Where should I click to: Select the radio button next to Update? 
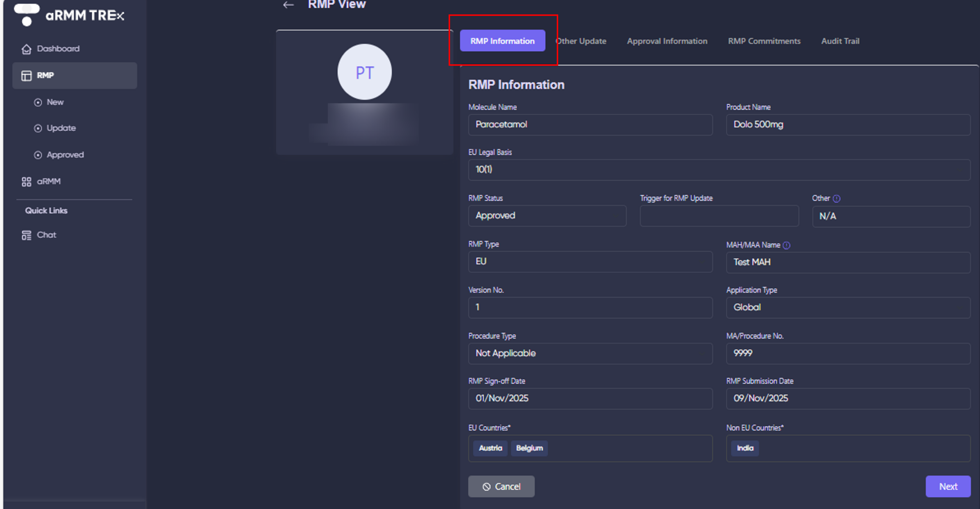tap(38, 128)
